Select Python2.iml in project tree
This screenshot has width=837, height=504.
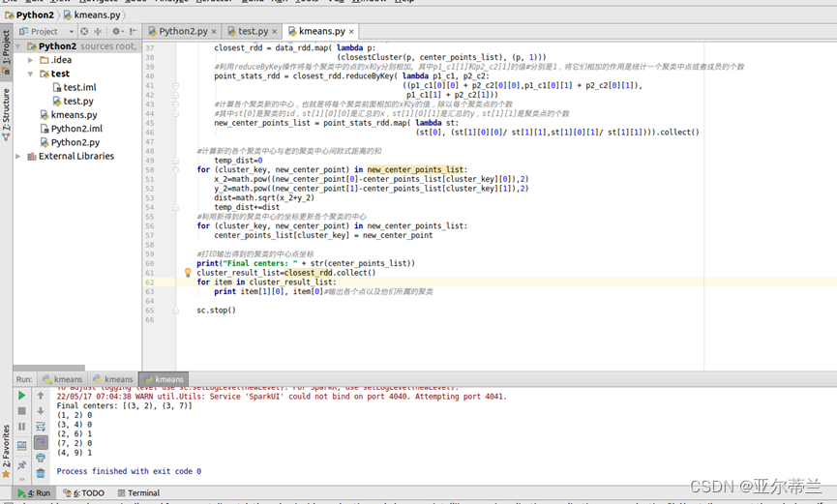click(72, 129)
